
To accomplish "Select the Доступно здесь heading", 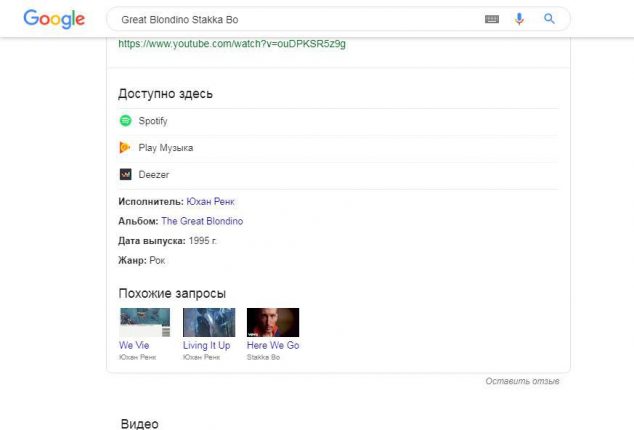I will pos(165,94).
